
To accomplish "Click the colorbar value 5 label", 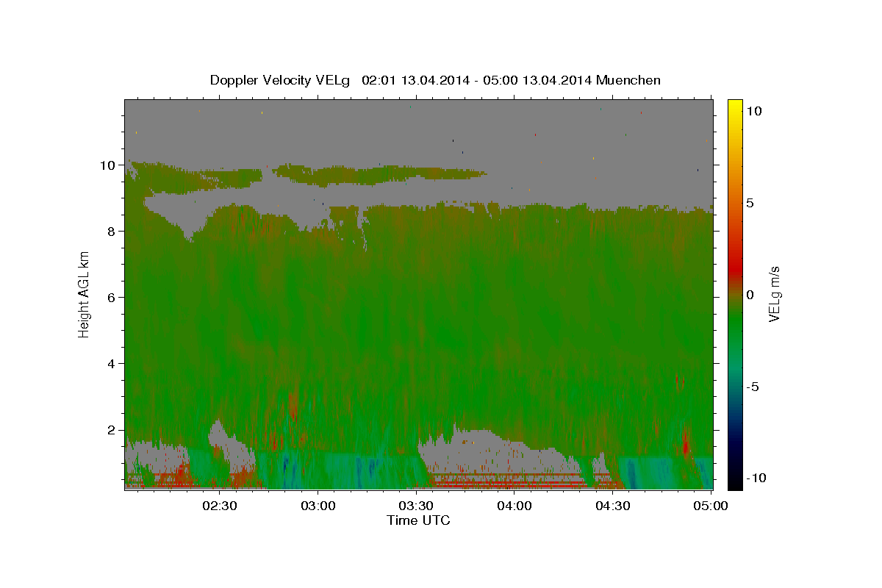I will click(x=750, y=203).
